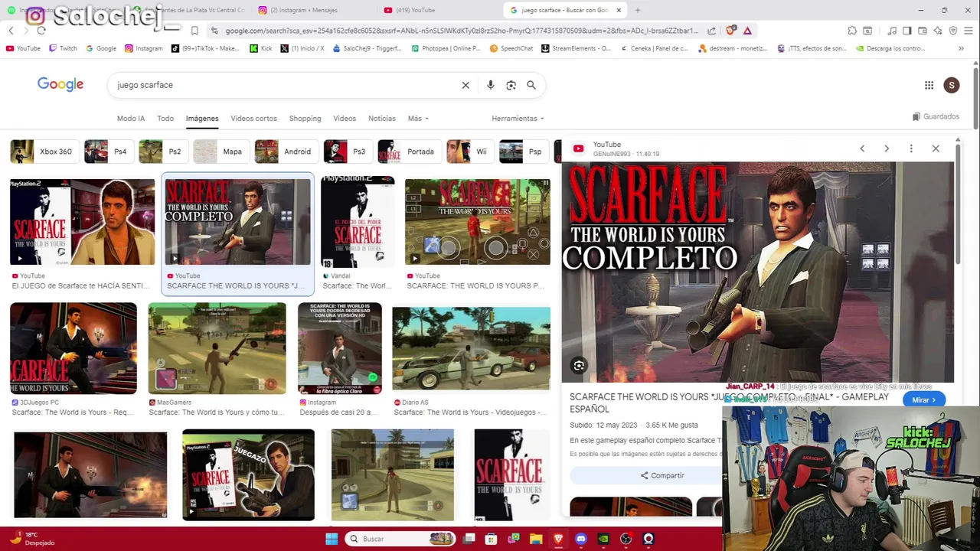Filter images by Ps3 chip
This screenshot has width=980, height=551.
(x=347, y=152)
